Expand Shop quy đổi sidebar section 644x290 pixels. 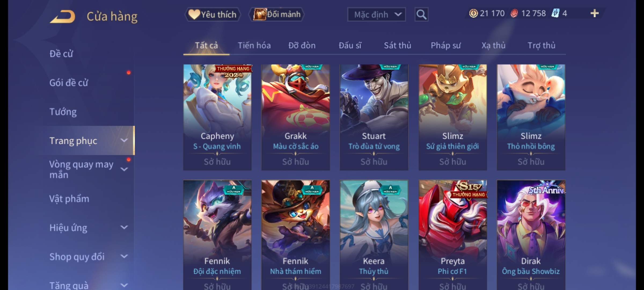(124, 256)
